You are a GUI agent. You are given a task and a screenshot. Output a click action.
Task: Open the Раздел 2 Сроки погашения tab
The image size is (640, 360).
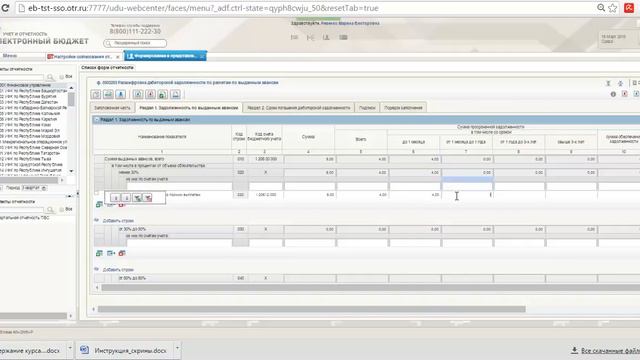pos(299,108)
